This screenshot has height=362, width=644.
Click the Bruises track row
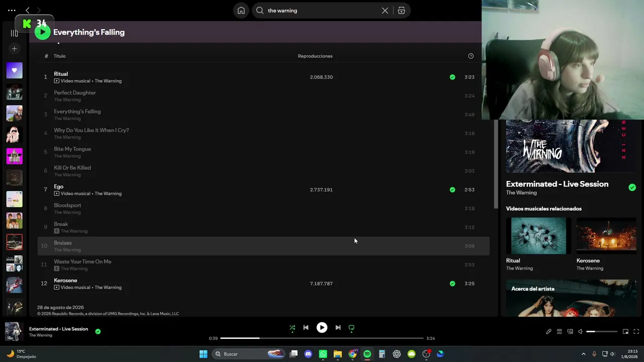pyautogui.click(x=263, y=246)
